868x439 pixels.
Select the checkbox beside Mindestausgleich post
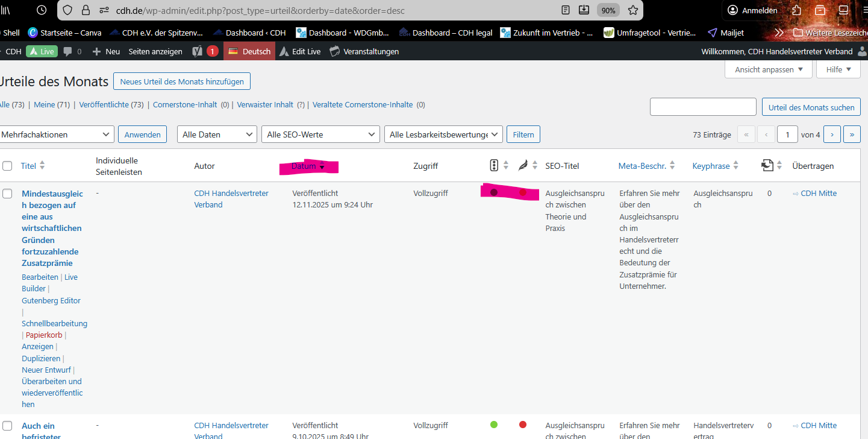tap(8, 193)
